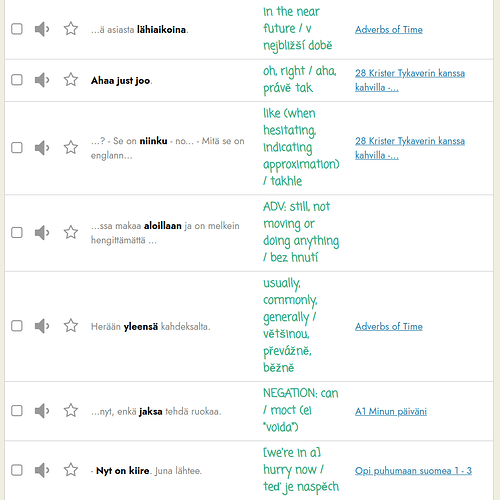Check the box for lähiaikoina row
This screenshot has width=500, height=500.
pos(17,29)
